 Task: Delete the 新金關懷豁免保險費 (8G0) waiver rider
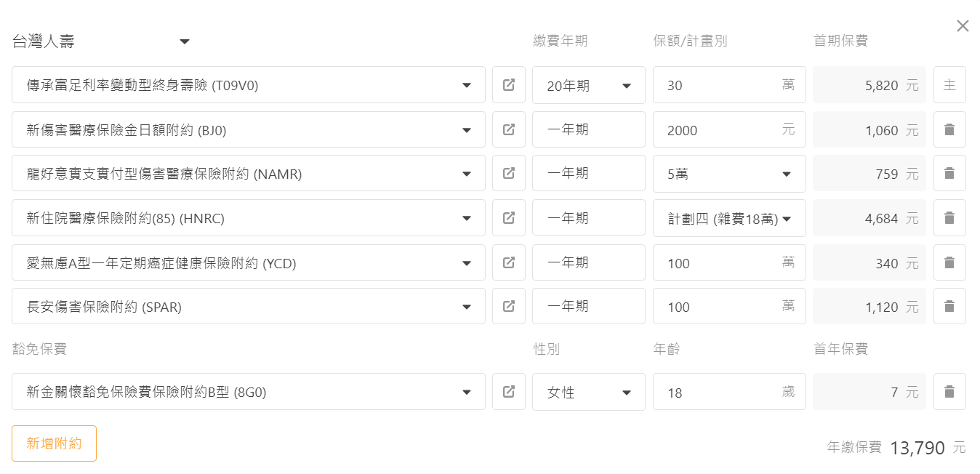[x=949, y=392]
